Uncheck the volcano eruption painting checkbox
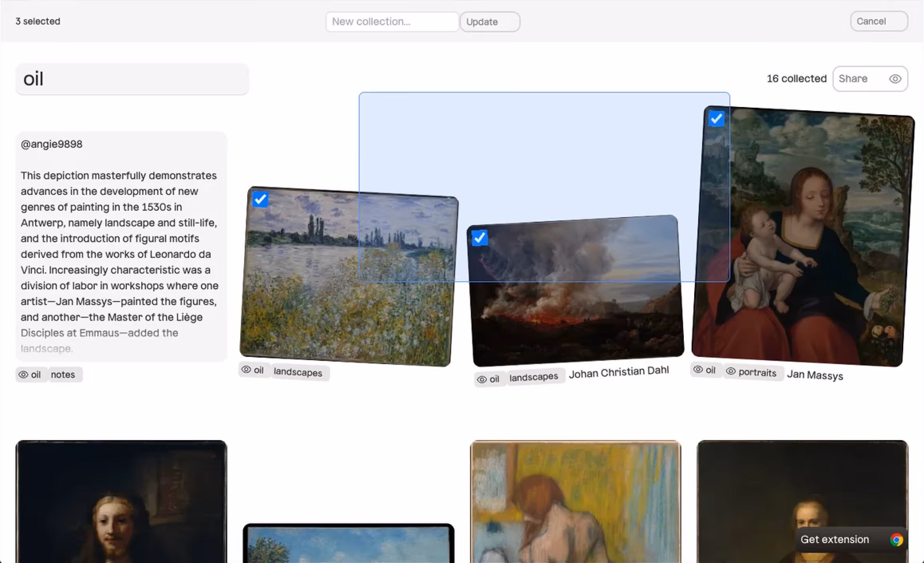924x563 pixels. [x=480, y=238]
